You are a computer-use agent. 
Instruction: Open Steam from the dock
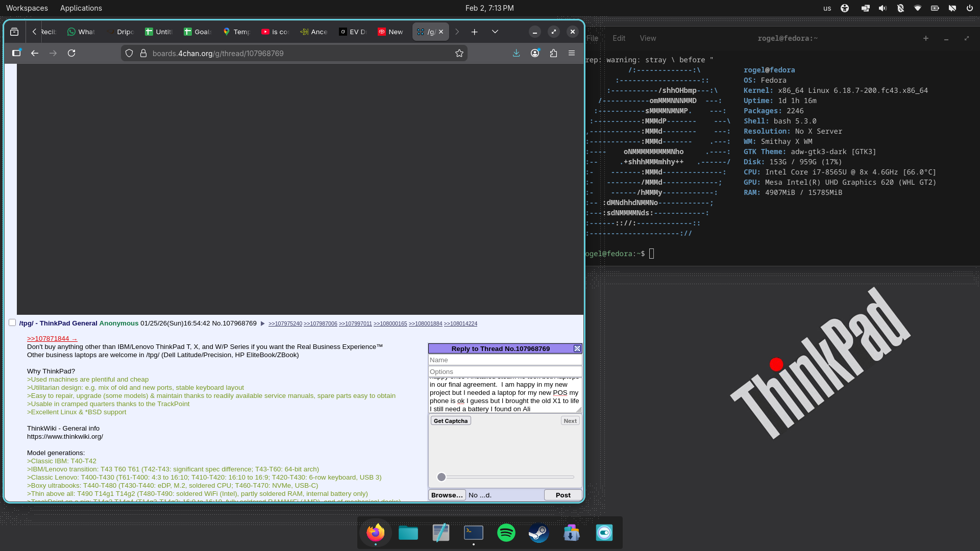[538, 533]
